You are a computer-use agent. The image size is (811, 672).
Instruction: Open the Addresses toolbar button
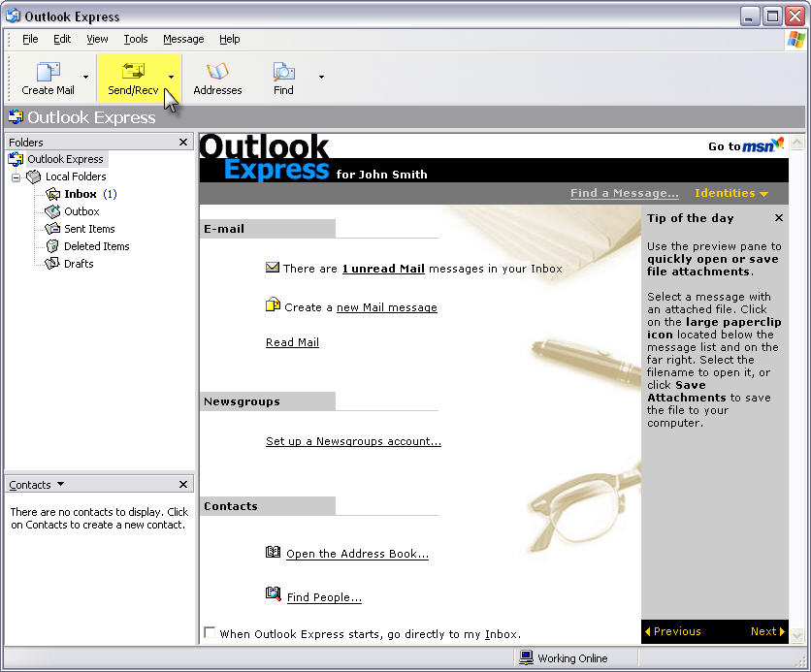pos(217,78)
